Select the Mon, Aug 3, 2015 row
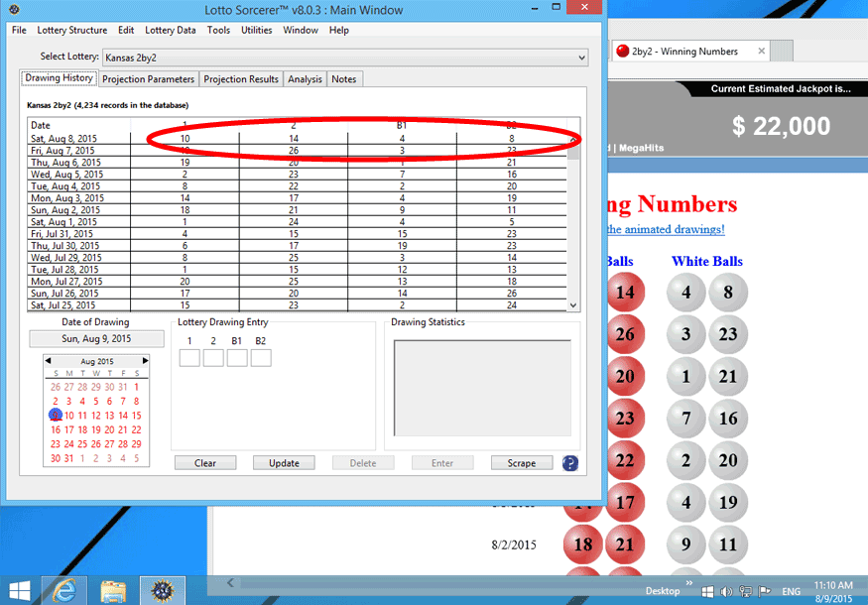The width and height of the screenshot is (868, 605). pyautogui.click(x=297, y=198)
